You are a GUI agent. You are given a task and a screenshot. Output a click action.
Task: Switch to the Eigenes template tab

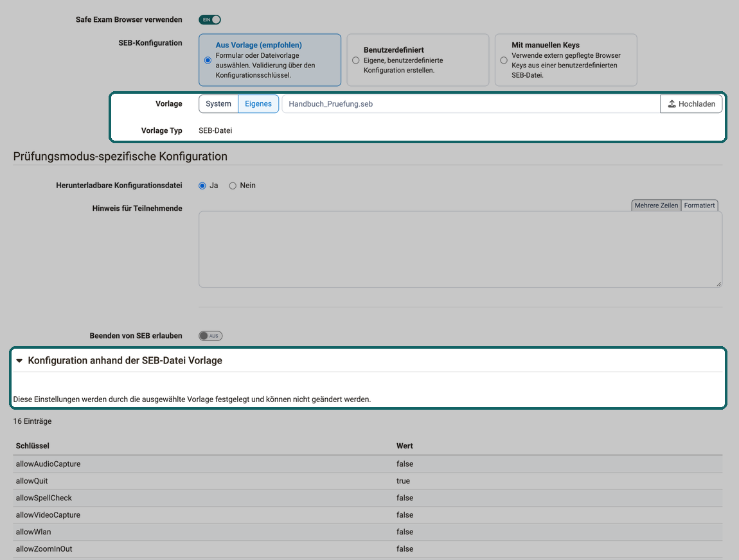(258, 103)
